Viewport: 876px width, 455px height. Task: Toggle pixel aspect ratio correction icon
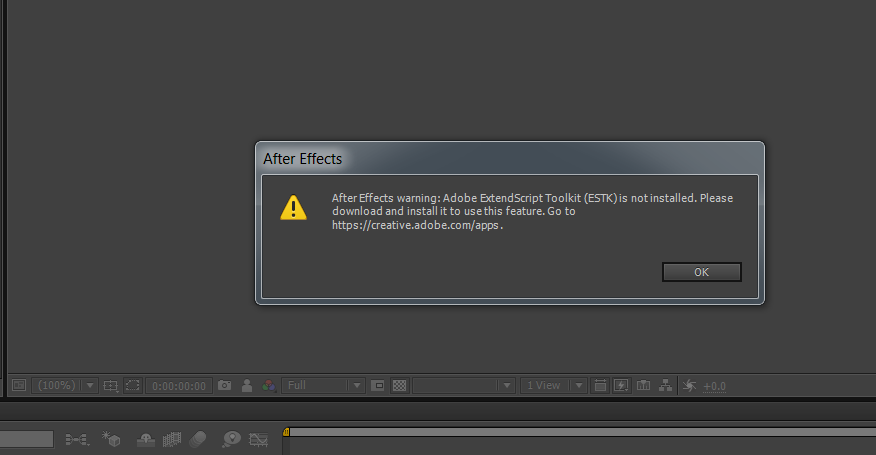point(600,386)
